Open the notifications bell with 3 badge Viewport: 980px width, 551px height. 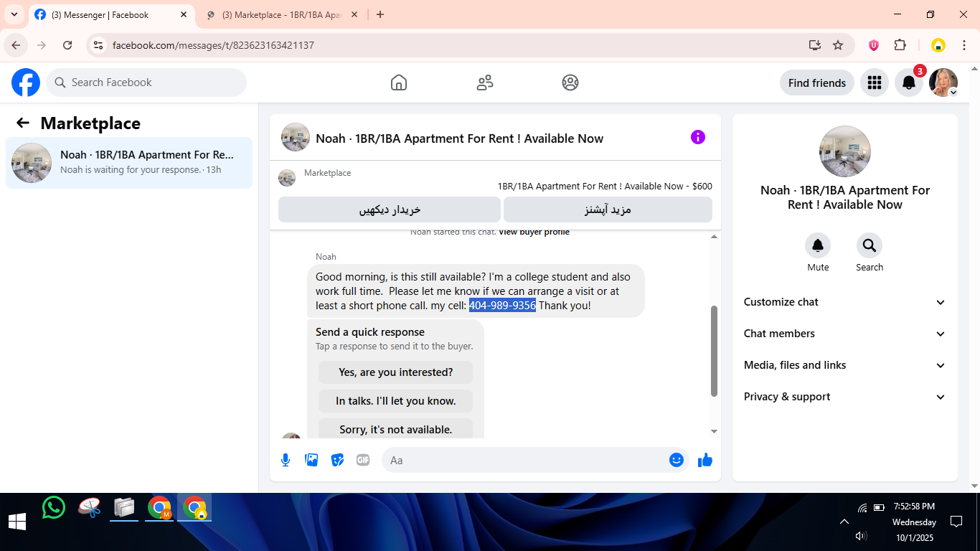[x=909, y=83]
